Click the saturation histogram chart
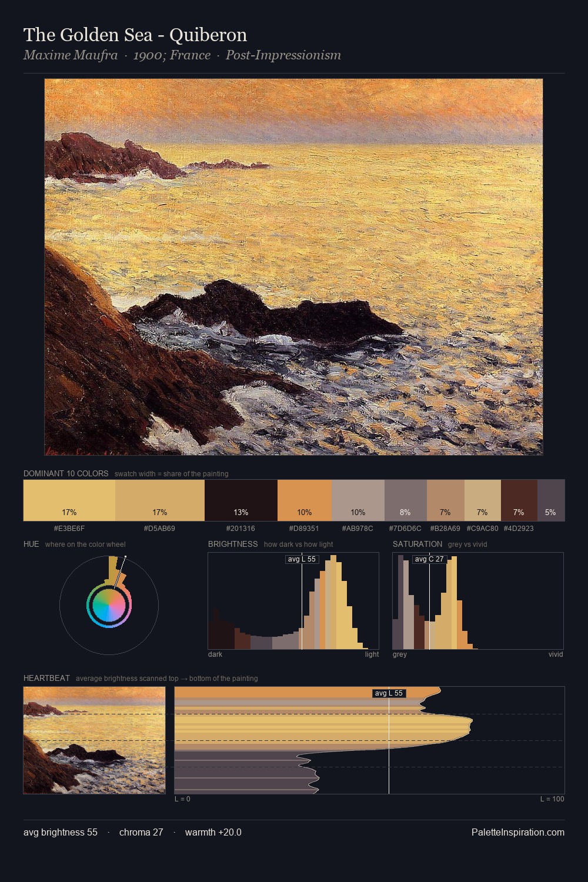Screen dimensions: 588x882 click(x=478, y=601)
